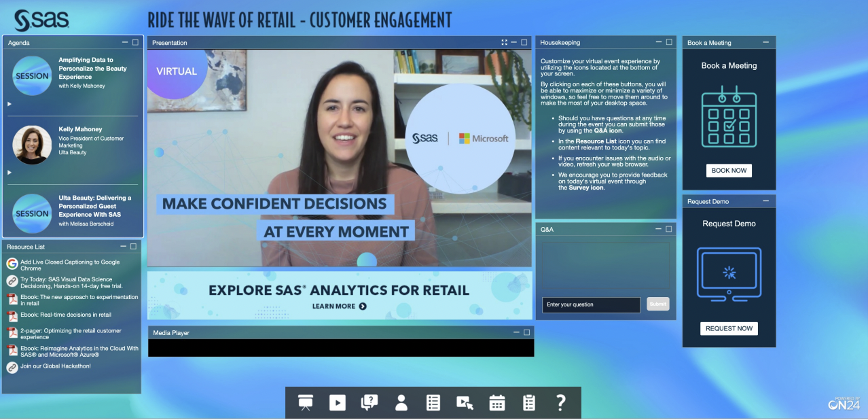Image resolution: width=868 pixels, height=420 pixels.
Task: Click the Media Player panel title
Action: [171, 333]
